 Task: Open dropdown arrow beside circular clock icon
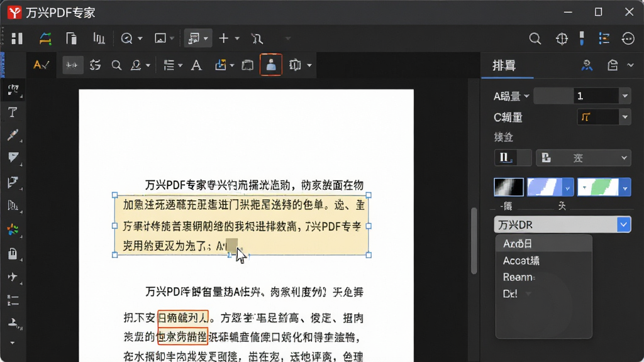click(x=140, y=38)
